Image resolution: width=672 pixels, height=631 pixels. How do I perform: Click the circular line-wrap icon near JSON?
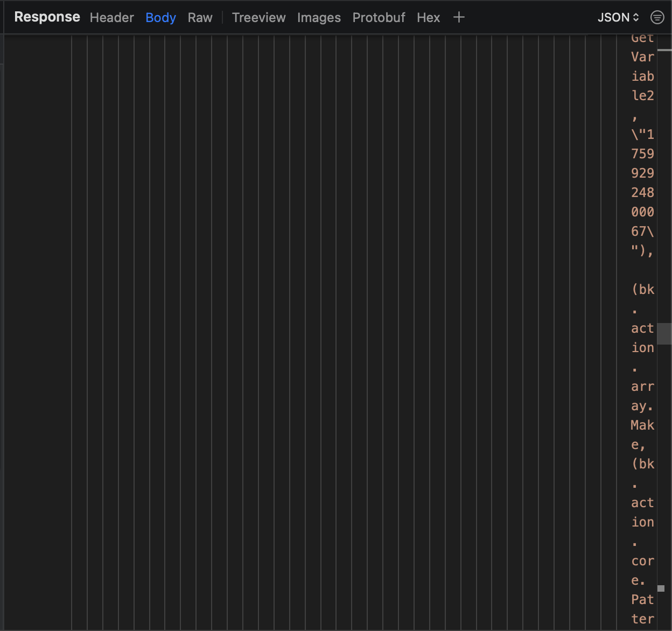657,17
